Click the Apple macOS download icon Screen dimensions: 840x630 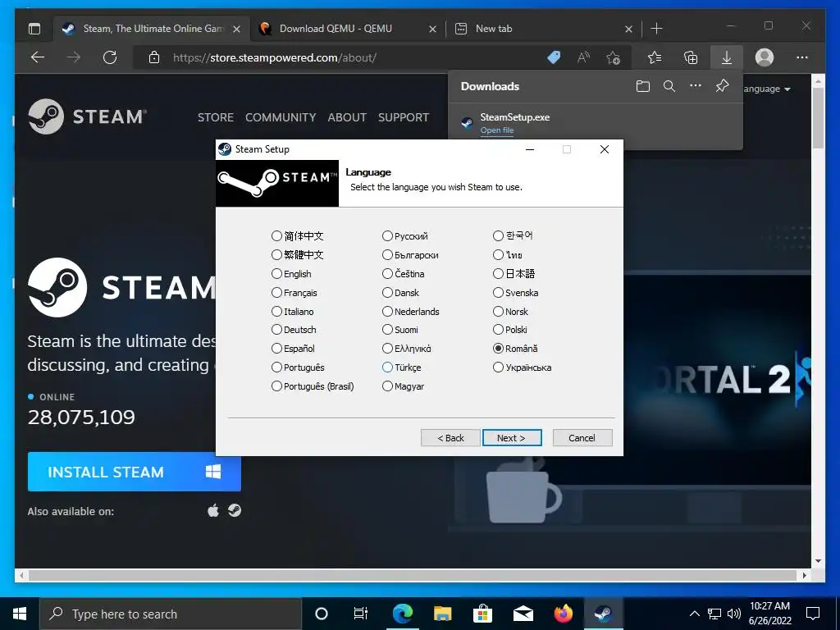(x=213, y=510)
